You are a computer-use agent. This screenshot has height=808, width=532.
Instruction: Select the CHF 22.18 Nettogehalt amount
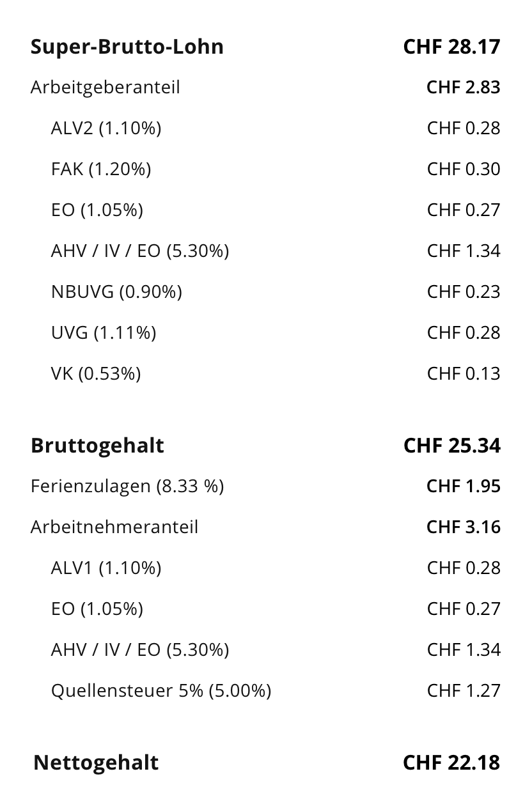[x=451, y=763]
